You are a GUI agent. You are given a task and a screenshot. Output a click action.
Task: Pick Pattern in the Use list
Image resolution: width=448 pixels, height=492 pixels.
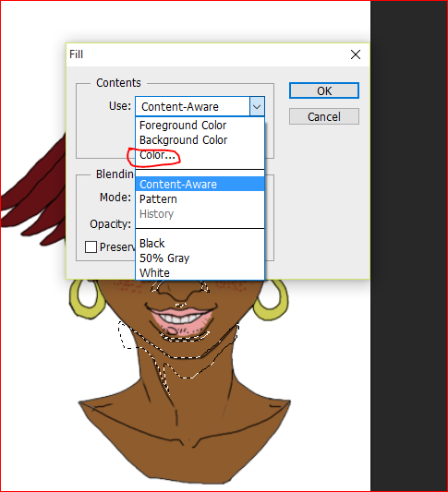[200, 199]
